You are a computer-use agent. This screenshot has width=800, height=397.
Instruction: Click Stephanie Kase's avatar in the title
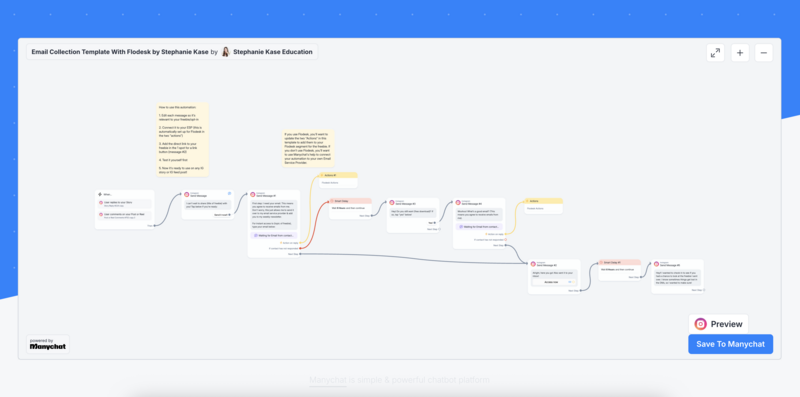[x=226, y=52]
